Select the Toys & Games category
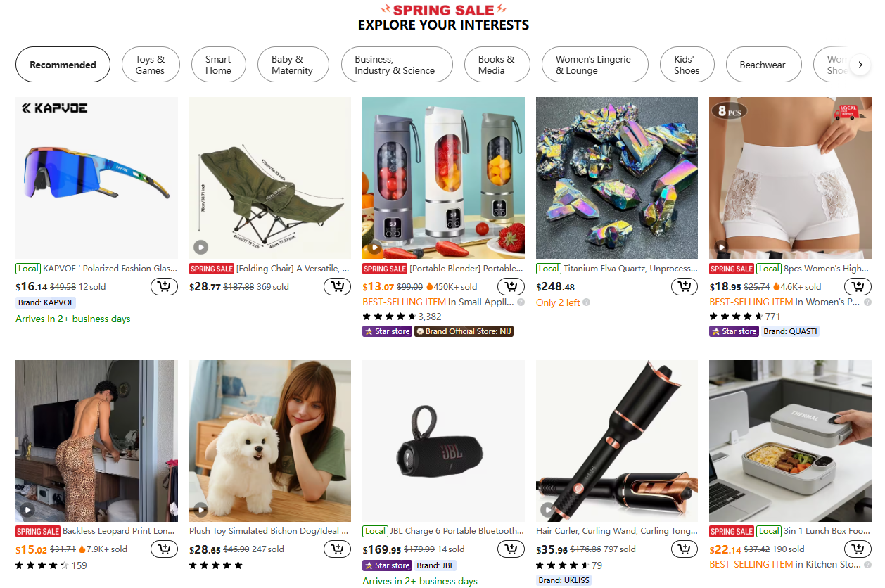 (x=151, y=64)
